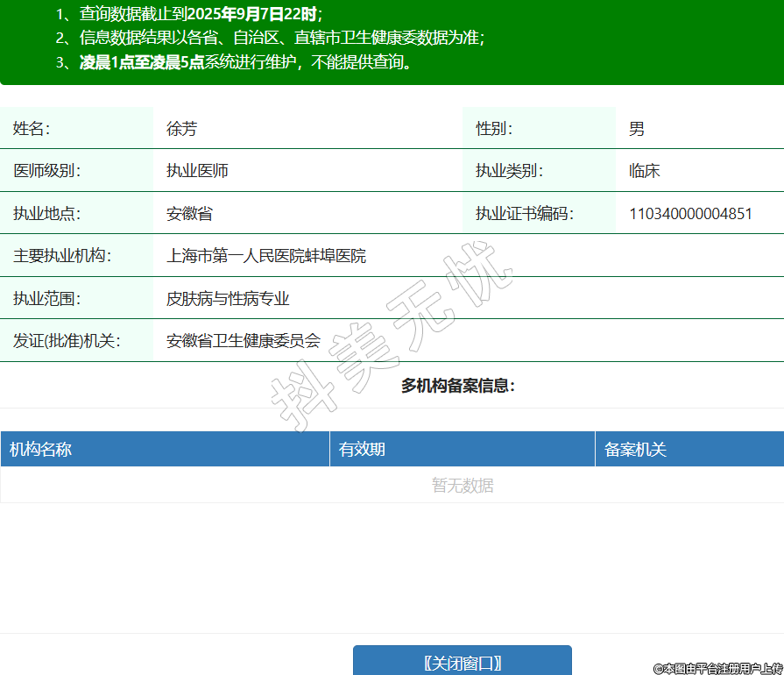The height and width of the screenshot is (675, 784).
Task: Click the doctor name 徐芳
Action: [182, 129]
